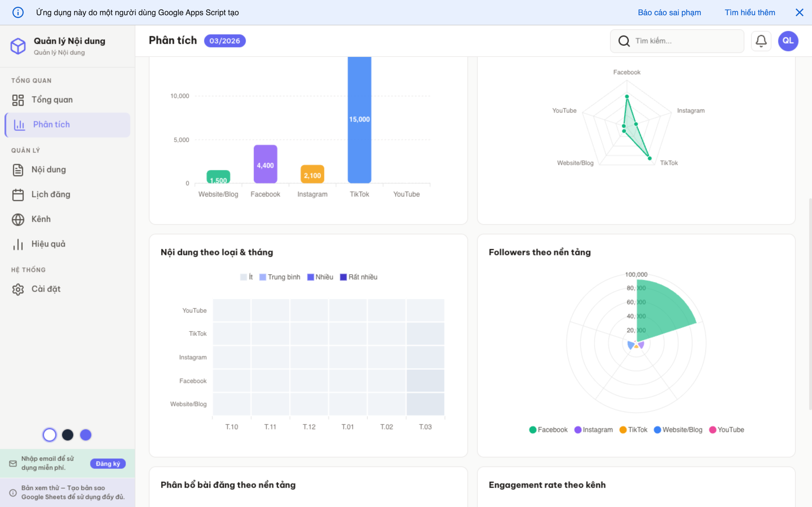Open Tổng quan in sidebar
This screenshot has height=507, width=812.
coord(52,100)
